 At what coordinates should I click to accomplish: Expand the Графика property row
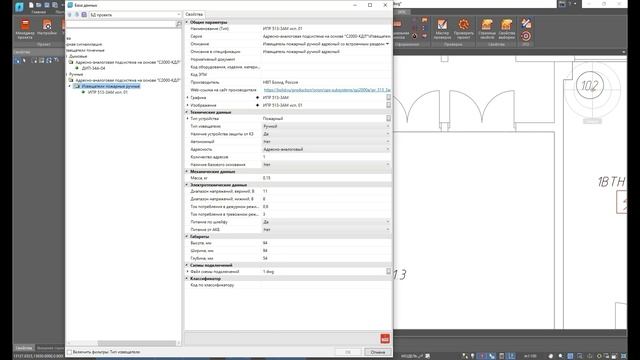click(x=187, y=98)
